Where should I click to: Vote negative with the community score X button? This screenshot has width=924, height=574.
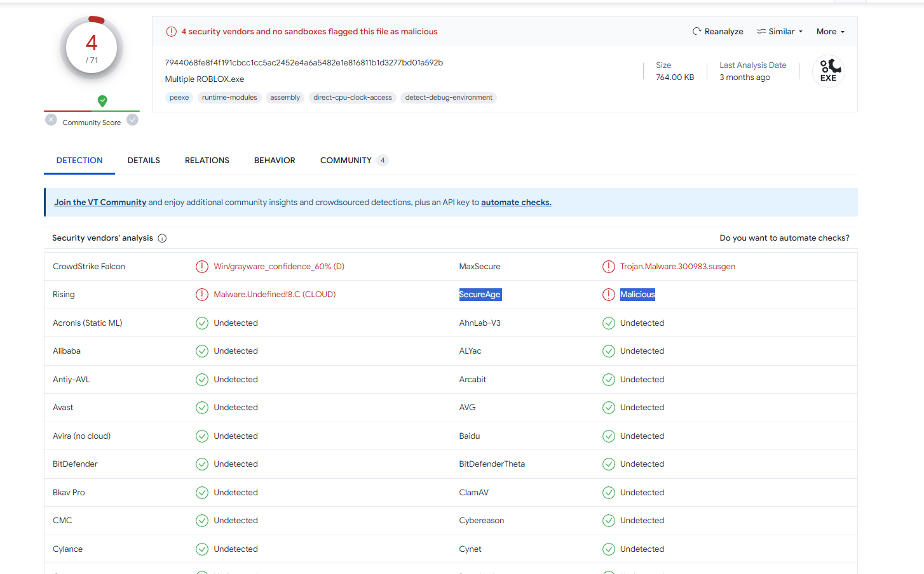[x=51, y=120]
